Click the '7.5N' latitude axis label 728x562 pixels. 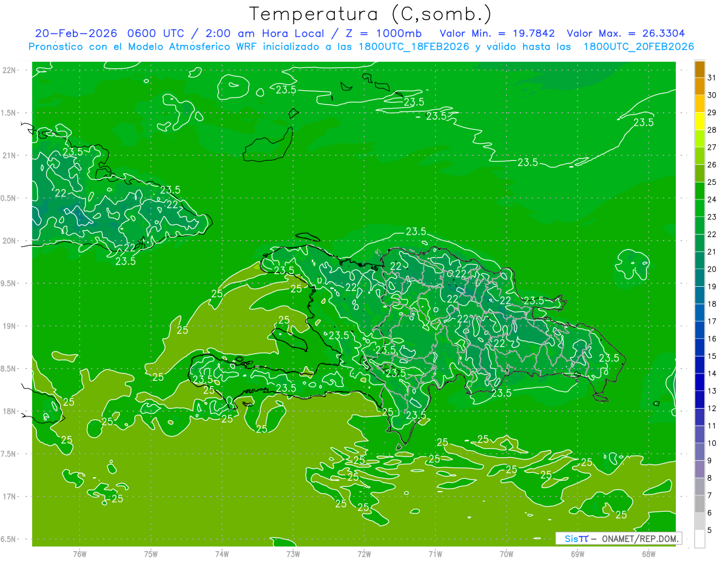coord(10,453)
